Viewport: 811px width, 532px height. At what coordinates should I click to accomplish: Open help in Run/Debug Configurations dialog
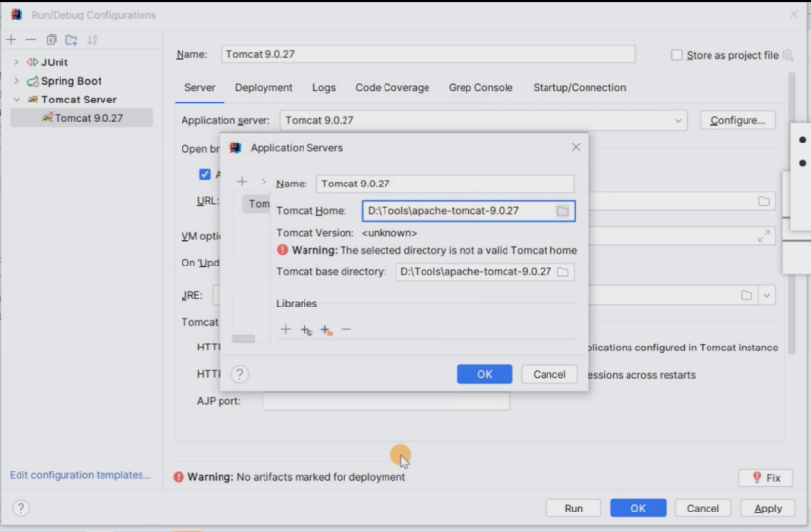pos(20,509)
